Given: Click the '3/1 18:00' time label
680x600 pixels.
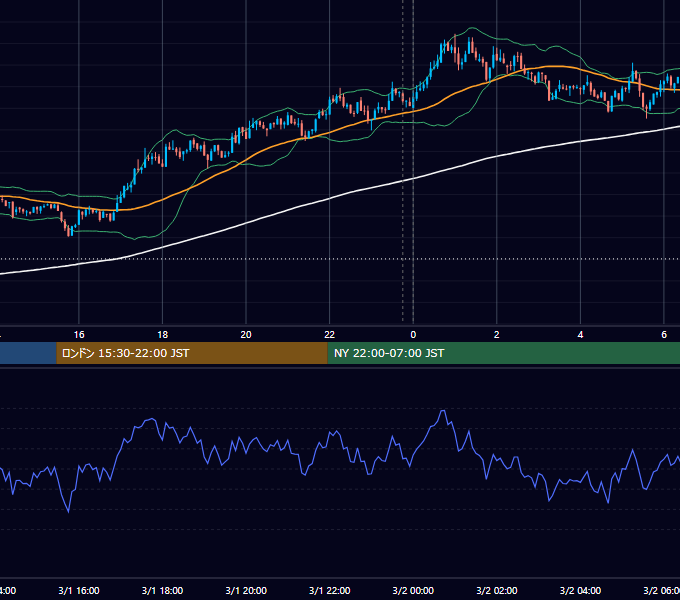Looking at the screenshot, I should (163, 590).
